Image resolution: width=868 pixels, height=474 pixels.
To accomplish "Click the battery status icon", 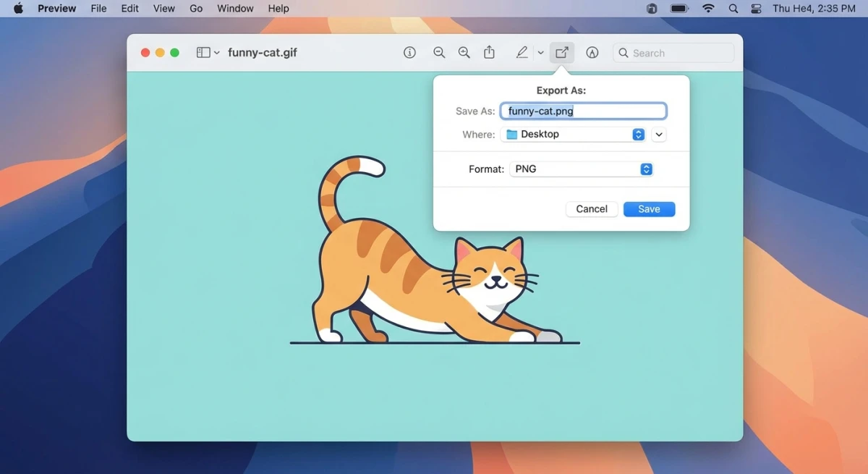I will (x=679, y=9).
